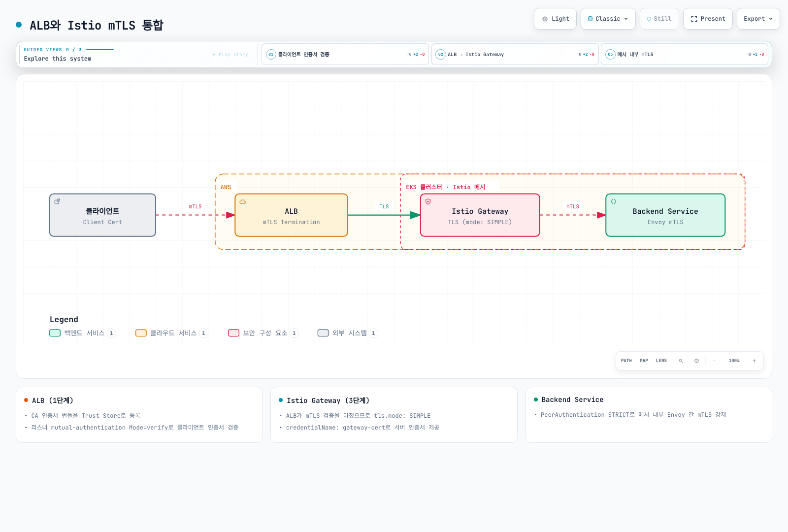Switch to PATH view mode
Screen dimensions: 788x532
point(626,361)
